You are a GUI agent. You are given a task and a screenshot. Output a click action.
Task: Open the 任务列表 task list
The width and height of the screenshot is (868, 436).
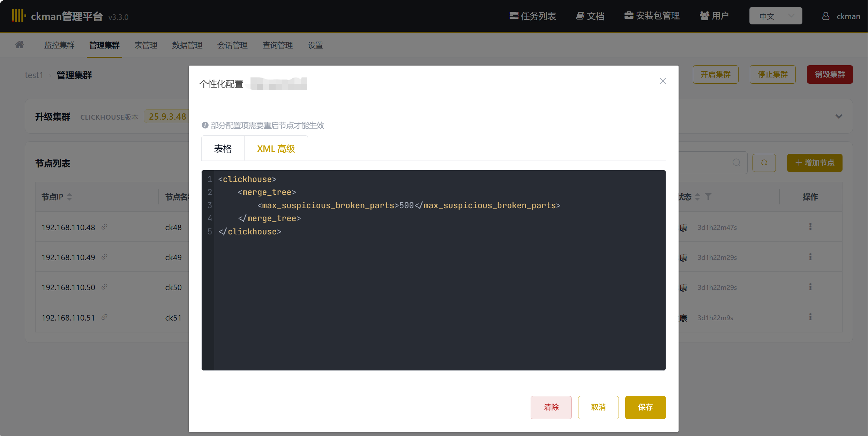coord(533,16)
